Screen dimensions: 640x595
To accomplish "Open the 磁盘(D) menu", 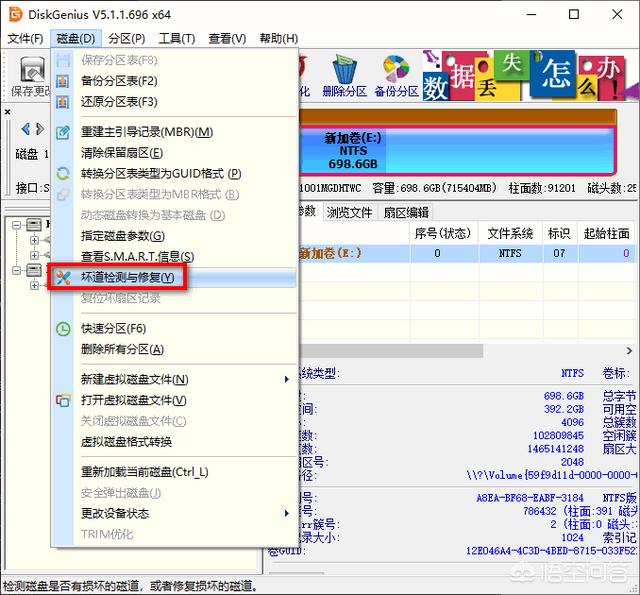I will click(76, 39).
